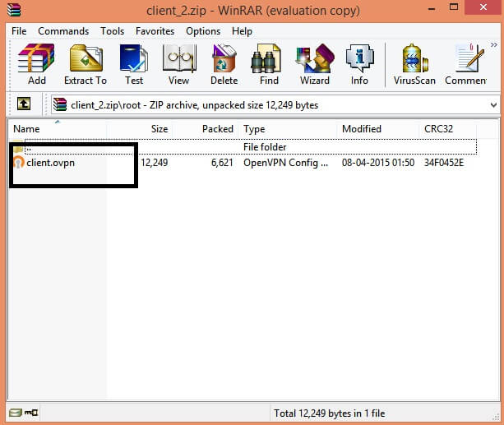
Task: Run the Test archive tool
Action: (134, 64)
